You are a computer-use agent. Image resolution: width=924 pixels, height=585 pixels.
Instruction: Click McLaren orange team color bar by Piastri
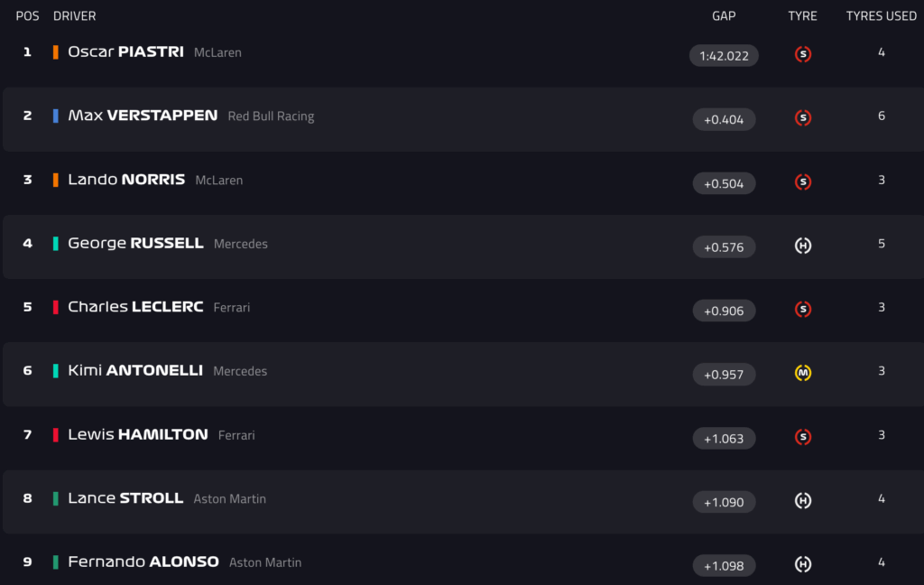click(56, 52)
